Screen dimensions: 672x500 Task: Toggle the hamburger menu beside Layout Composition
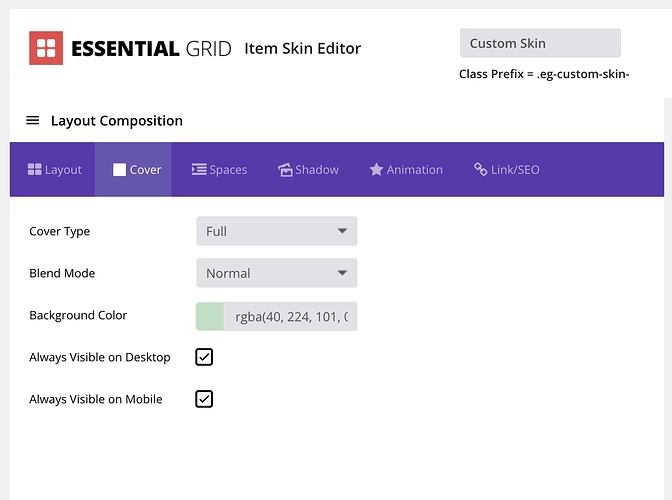33,120
